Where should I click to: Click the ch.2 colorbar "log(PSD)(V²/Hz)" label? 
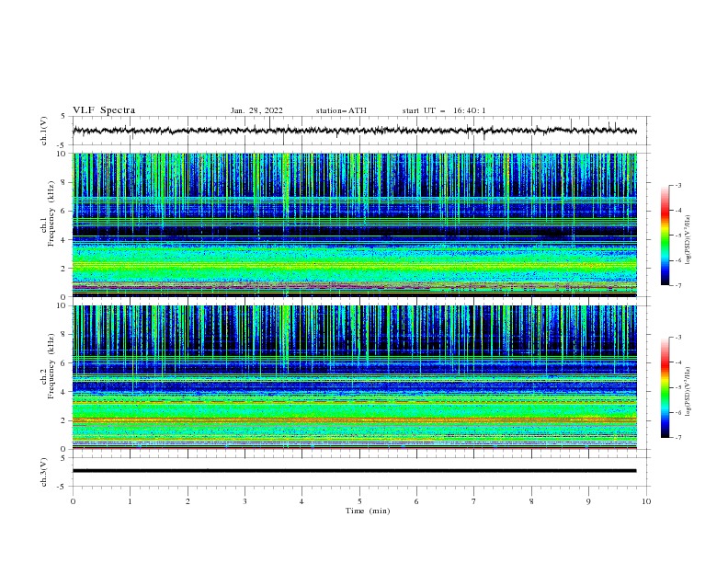pos(688,392)
